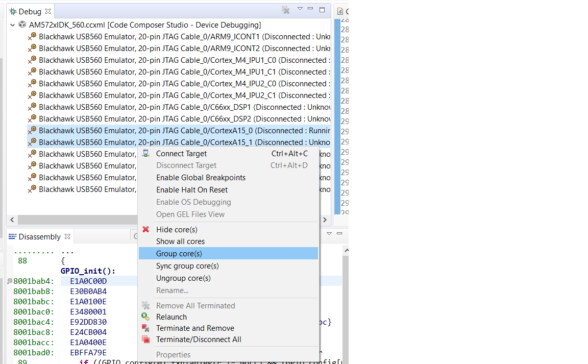This screenshot has width=588, height=364.
Task: Click icon beside Cortex_M4_IPU1_C1 core
Action: coord(32,71)
